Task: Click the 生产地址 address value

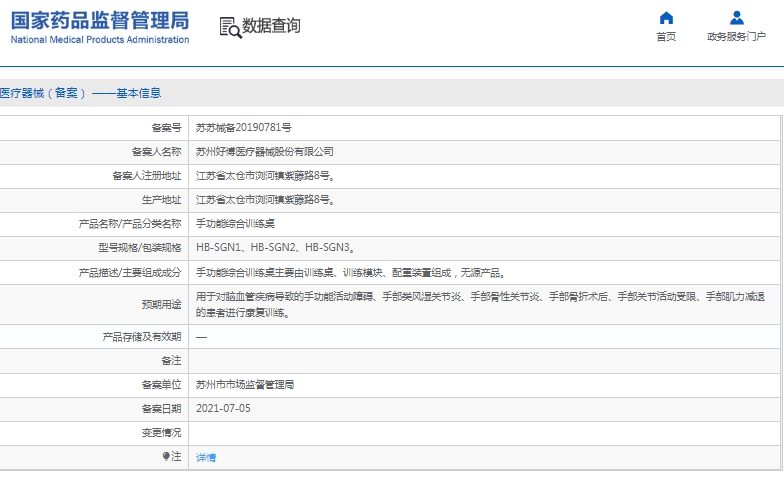Action: pyautogui.click(x=266, y=200)
